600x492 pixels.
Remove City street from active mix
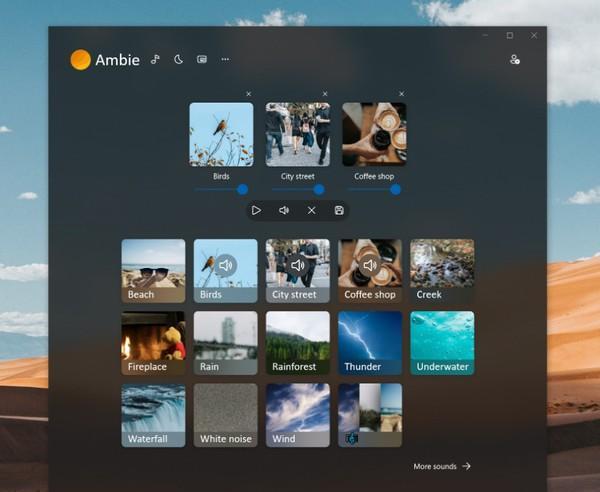click(x=325, y=94)
